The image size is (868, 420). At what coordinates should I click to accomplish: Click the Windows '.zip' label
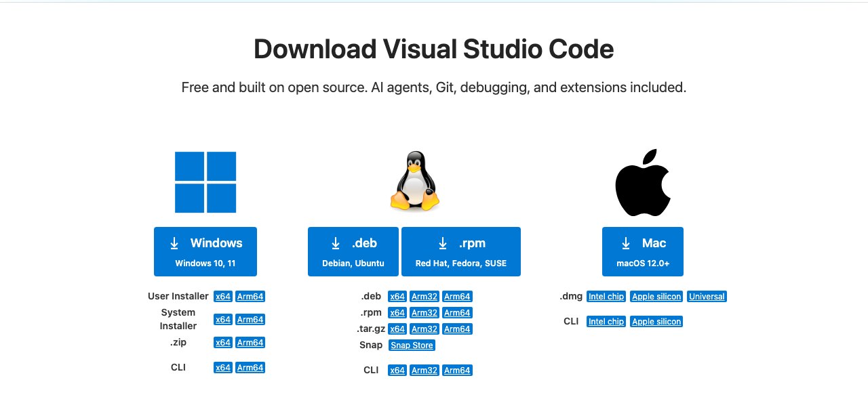point(178,342)
